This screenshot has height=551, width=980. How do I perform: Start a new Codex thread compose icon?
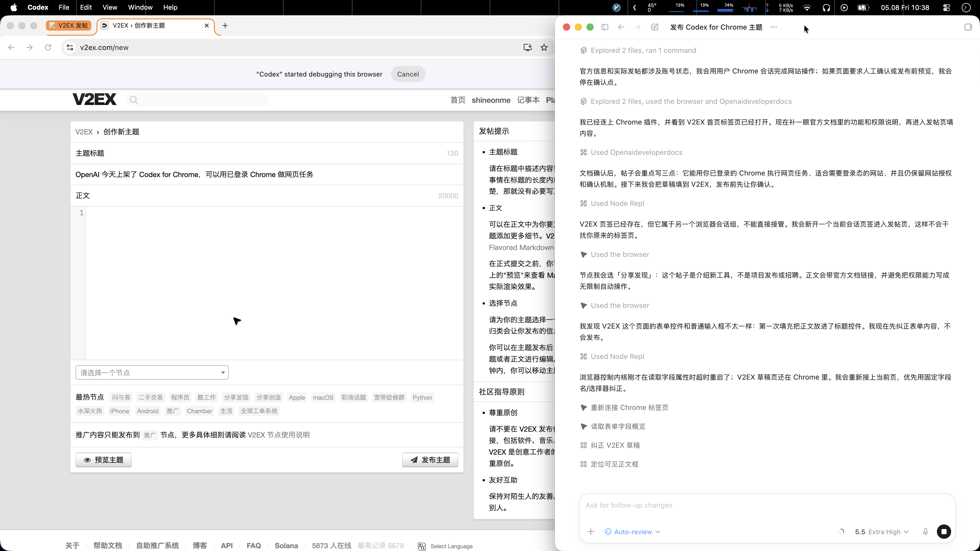click(x=655, y=27)
